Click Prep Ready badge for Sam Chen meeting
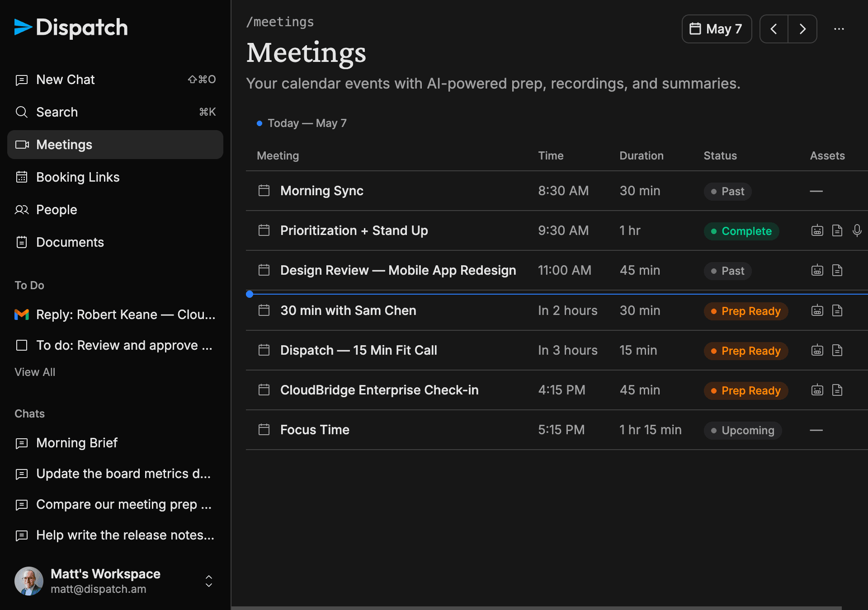 [x=746, y=311]
